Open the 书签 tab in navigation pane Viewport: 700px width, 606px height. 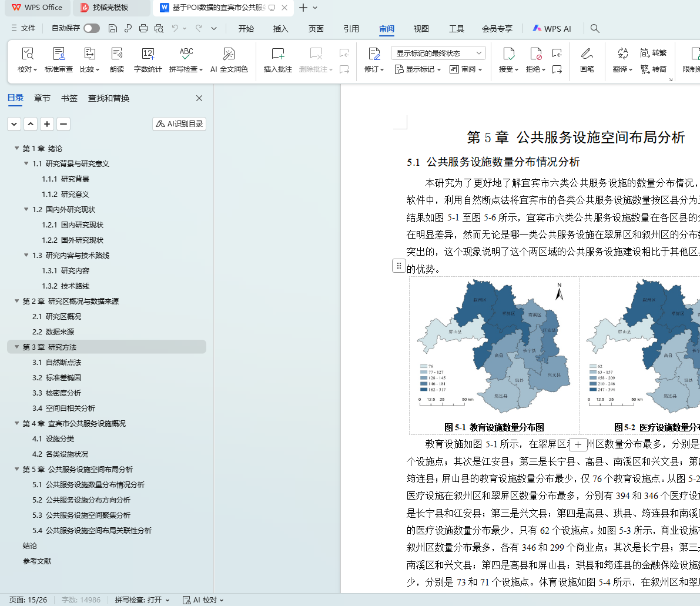click(69, 98)
